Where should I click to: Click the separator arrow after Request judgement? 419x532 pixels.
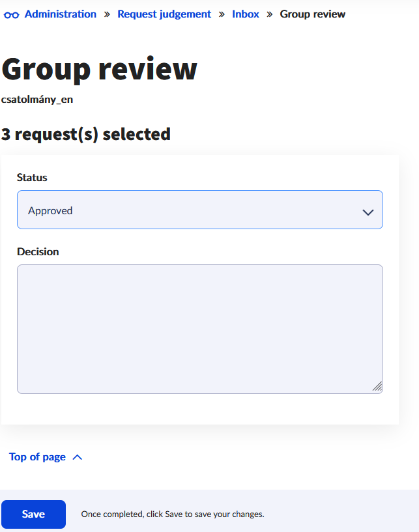(222, 14)
